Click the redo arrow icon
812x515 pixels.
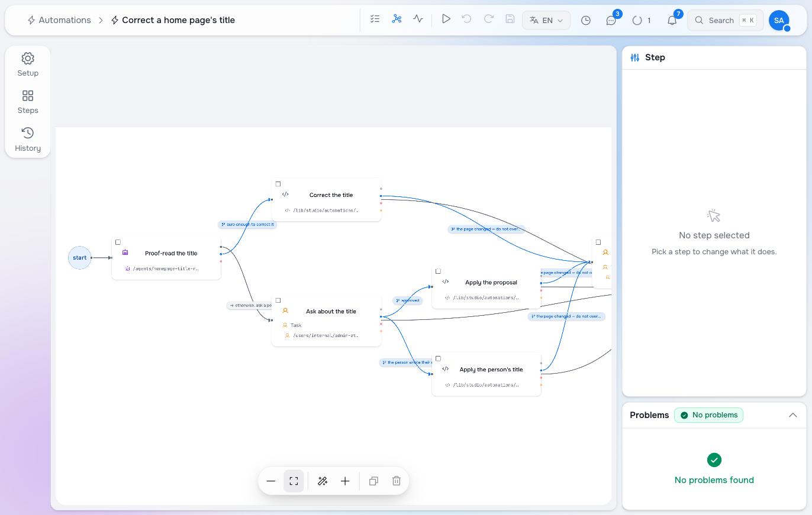[x=489, y=20]
